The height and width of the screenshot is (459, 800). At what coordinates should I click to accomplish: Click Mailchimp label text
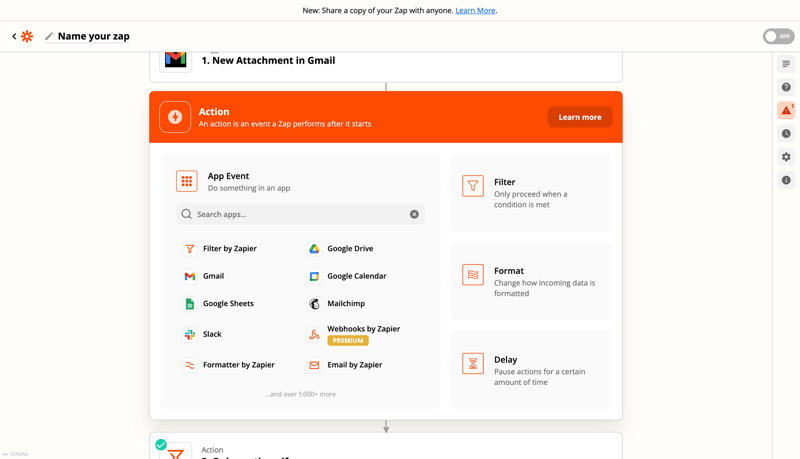tap(346, 303)
